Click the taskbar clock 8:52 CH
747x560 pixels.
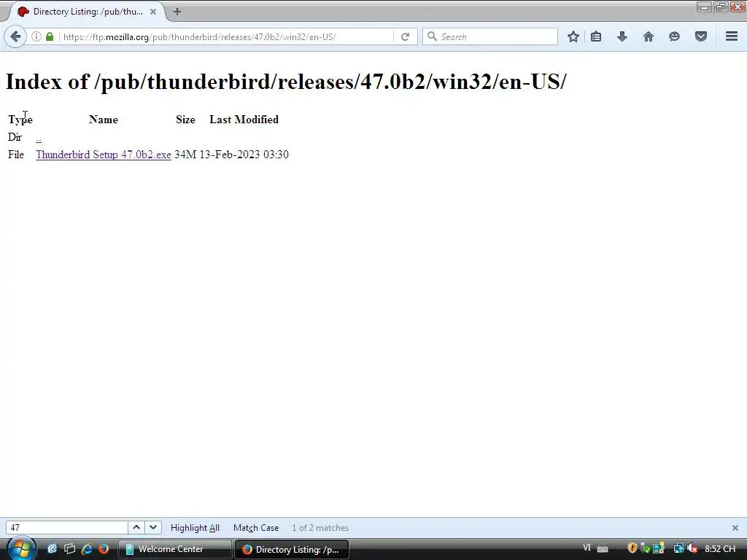720,549
